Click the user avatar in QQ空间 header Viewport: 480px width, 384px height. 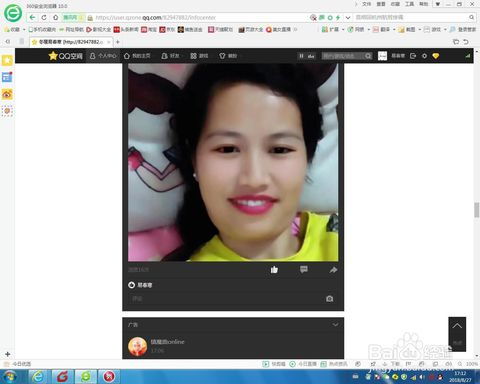[x=382, y=56]
